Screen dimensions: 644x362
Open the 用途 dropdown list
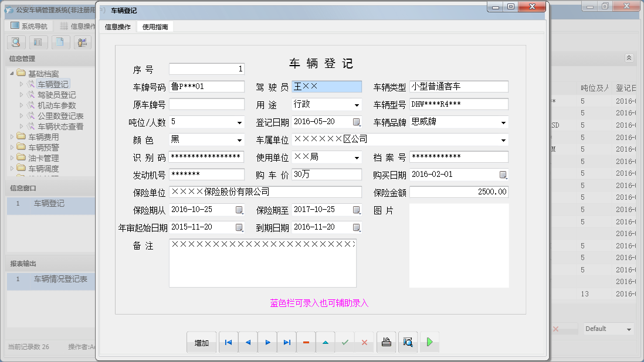(x=355, y=104)
